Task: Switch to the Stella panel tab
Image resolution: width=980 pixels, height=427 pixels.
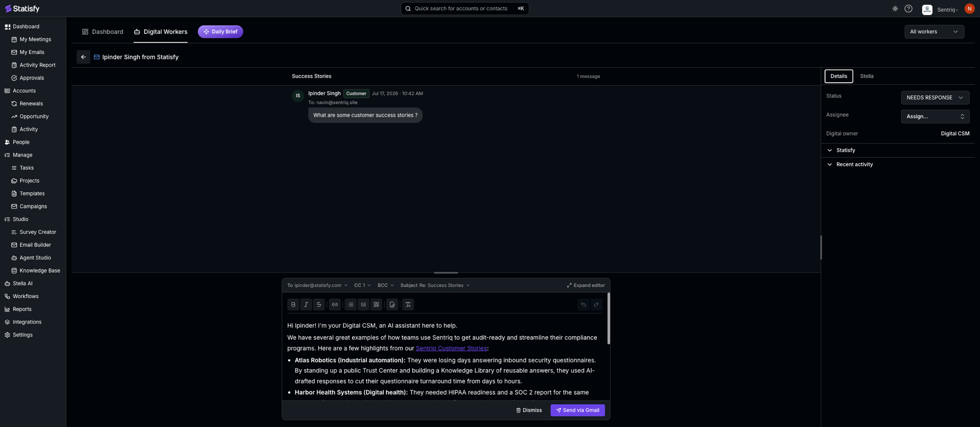Action: point(866,76)
